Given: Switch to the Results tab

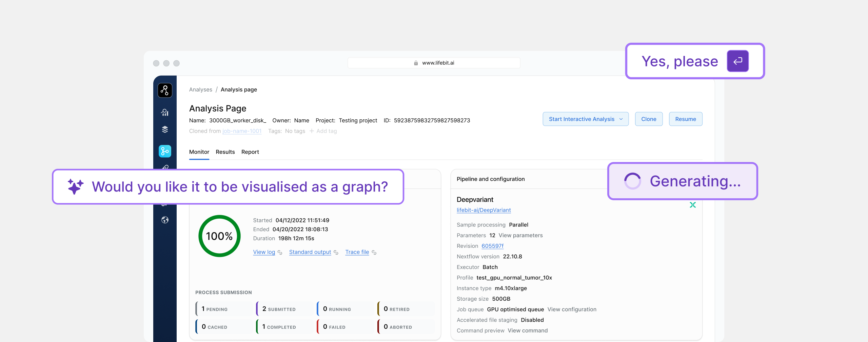Looking at the screenshot, I should (x=225, y=152).
